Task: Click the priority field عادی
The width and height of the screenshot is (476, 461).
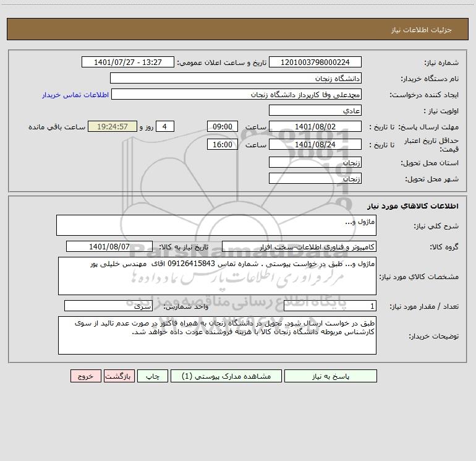Action: (315, 110)
